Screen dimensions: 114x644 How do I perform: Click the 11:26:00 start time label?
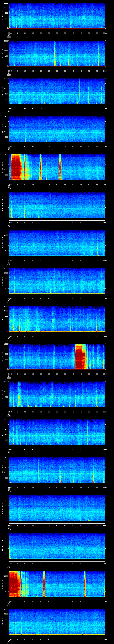9,184
